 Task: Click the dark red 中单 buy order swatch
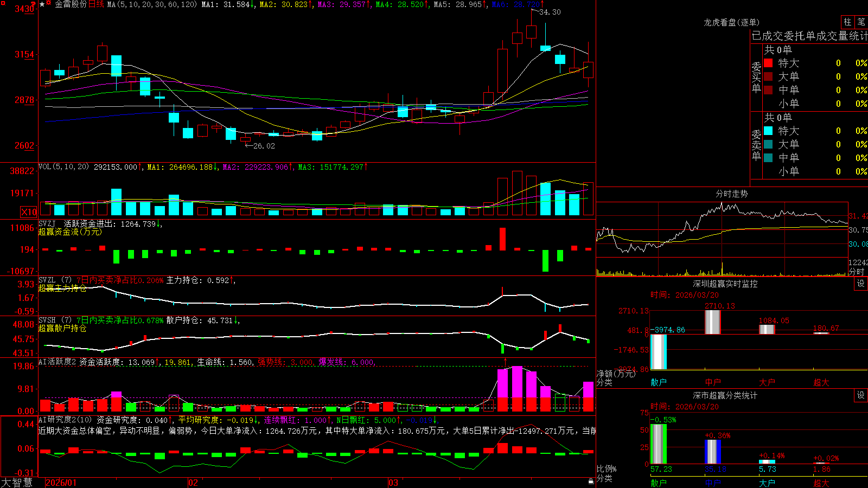click(768, 90)
